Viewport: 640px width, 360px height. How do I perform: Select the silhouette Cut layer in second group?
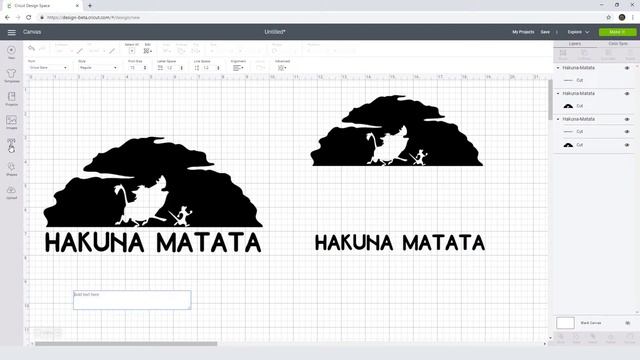pos(594,106)
